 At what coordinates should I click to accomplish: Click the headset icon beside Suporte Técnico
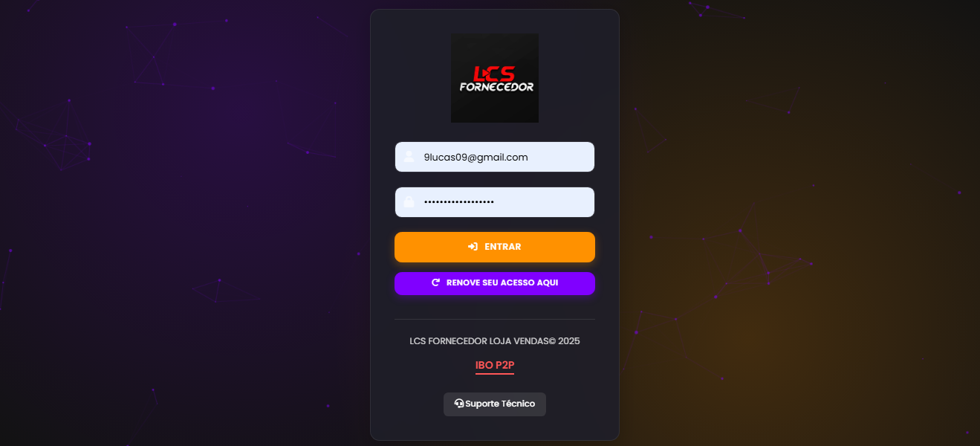(459, 404)
